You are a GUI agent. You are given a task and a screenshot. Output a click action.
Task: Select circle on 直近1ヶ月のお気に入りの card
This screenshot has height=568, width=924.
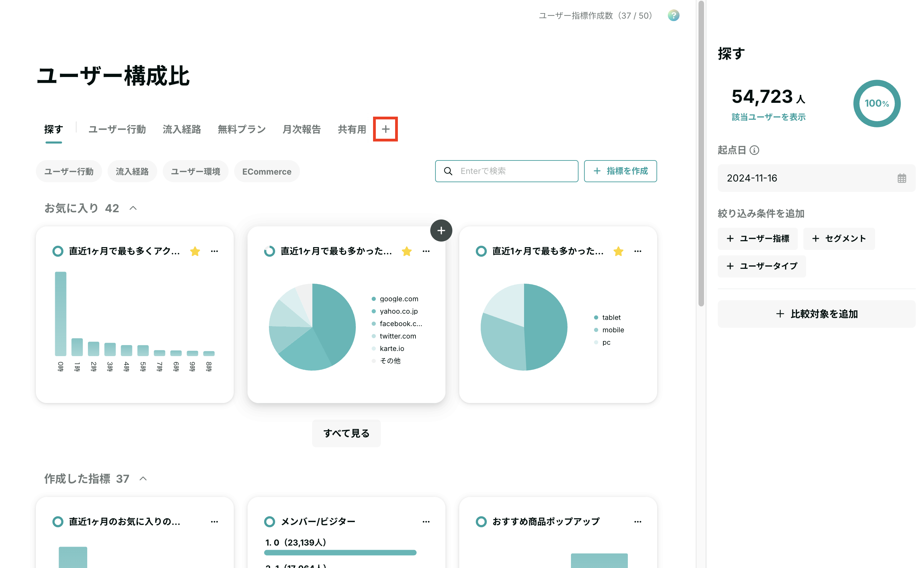58,521
